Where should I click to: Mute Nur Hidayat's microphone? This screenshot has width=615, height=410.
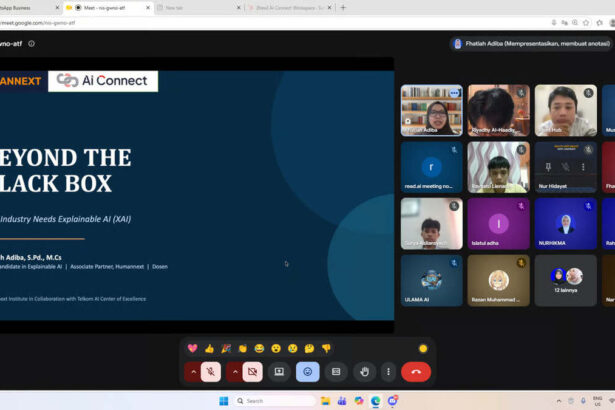tap(565, 167)
